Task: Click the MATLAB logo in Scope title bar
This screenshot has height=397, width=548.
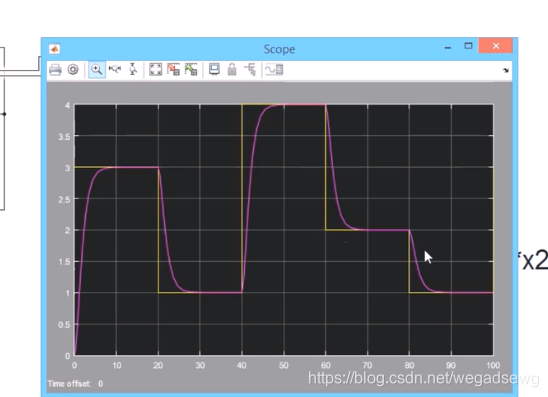Action: coord(54,49)
